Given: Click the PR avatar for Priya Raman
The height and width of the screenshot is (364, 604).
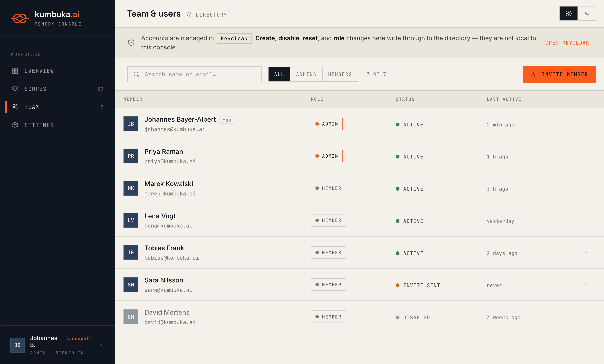Looking at the screenshot, I should [131, 156].
